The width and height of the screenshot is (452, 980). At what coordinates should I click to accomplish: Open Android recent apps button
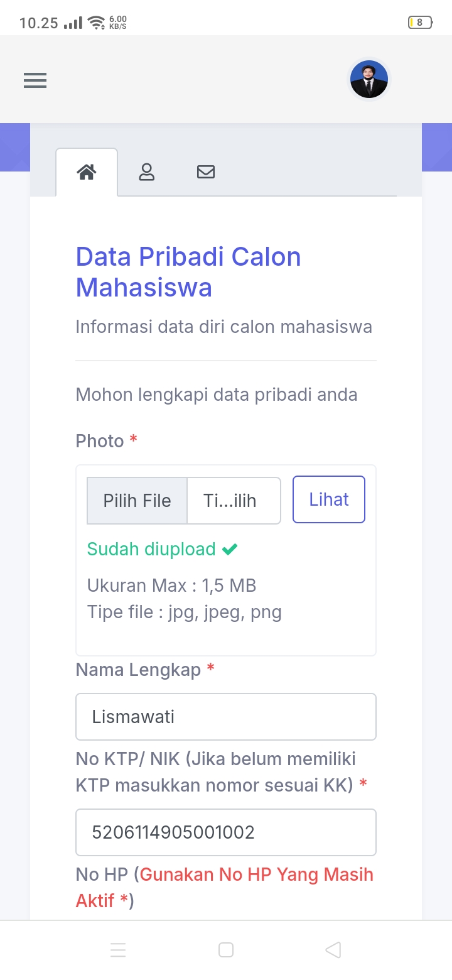tap(118, 950)
